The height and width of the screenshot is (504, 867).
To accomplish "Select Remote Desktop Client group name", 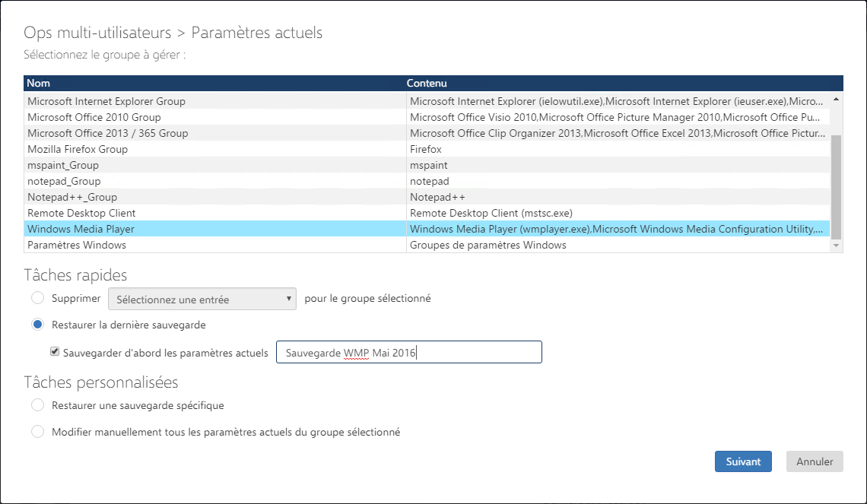I will (81, 213).
